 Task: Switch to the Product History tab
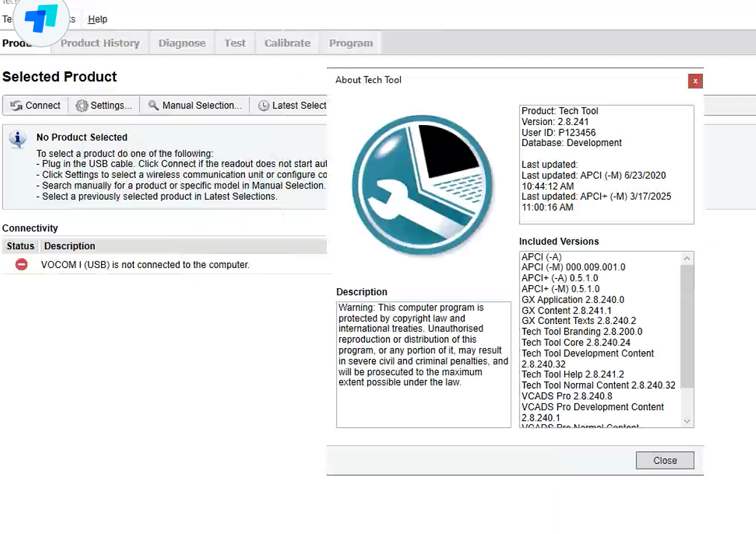click(99, 42)
